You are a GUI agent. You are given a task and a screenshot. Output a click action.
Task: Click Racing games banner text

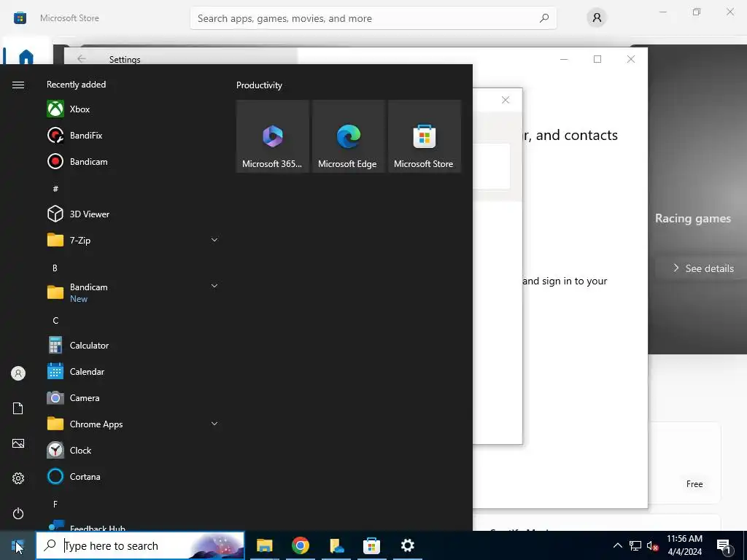693,218
